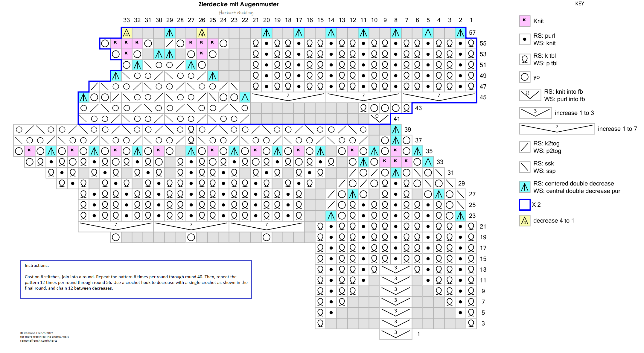
Task: Click the blue X 2 repeat box
Action: (x=524, y=205)
